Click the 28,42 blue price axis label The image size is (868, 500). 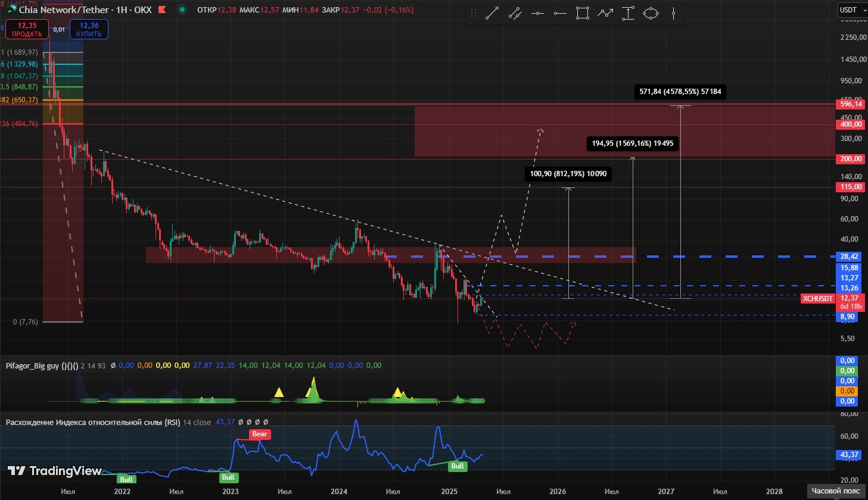849,257
